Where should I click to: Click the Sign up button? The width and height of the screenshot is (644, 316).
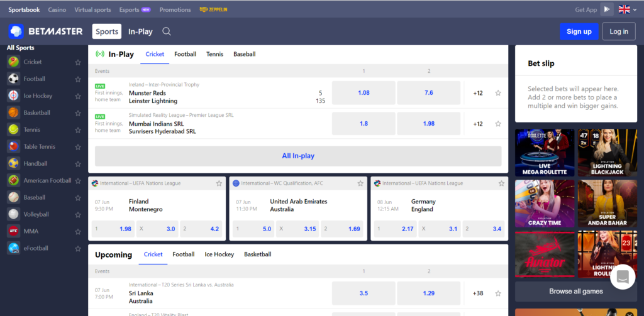pyautogui.click(x=579, y=31)
